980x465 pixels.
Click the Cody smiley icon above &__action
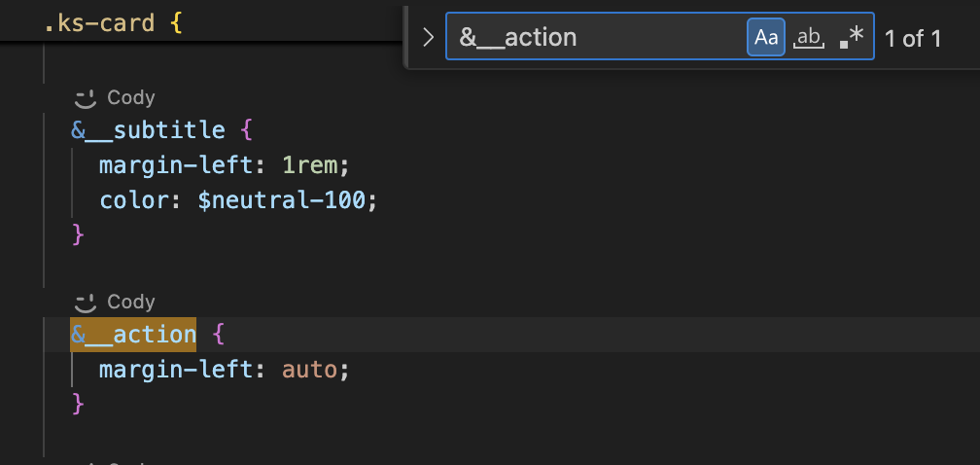(85, 303)
